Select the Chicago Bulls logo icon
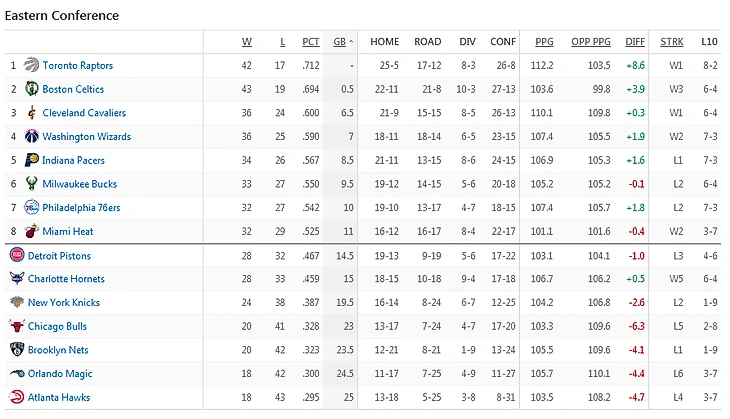The width and height of the screenshot is (730, 419). coord(17,326)
